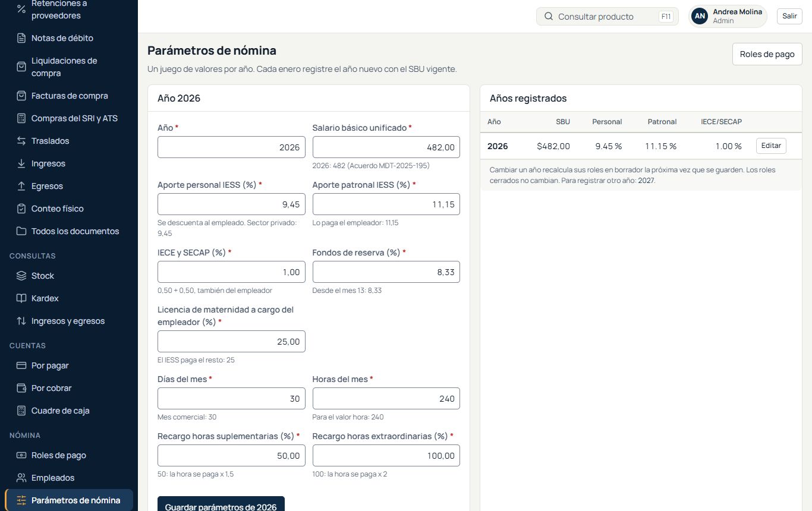Click the Liquidaciones de compra bag icon

click(21, 67)
